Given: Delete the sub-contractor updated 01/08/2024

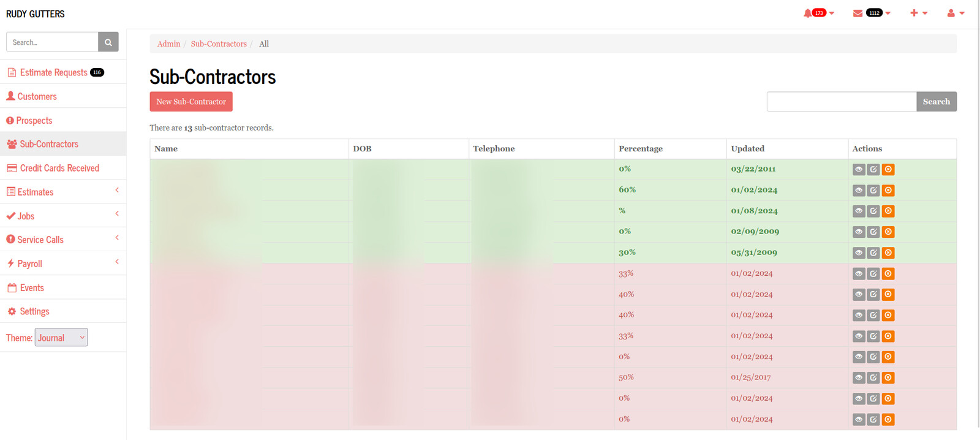Looking at the screenshot, I should point(888,211).
